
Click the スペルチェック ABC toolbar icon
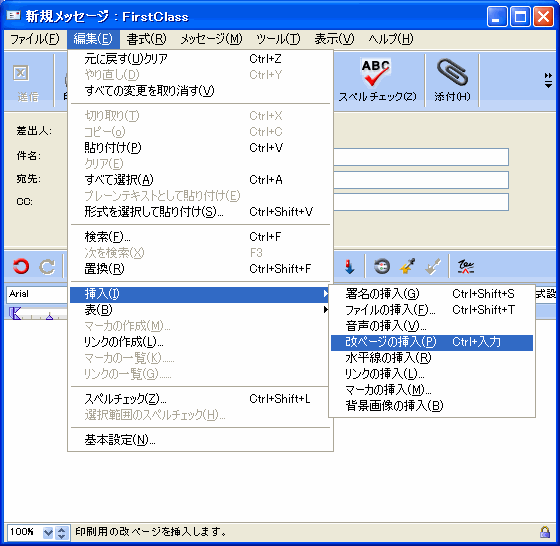click(x=376, y=73)
